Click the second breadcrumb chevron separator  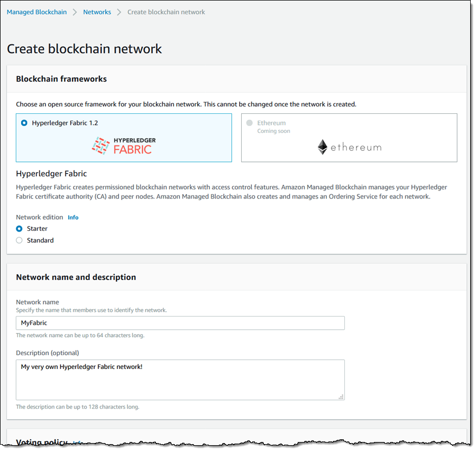119,12
